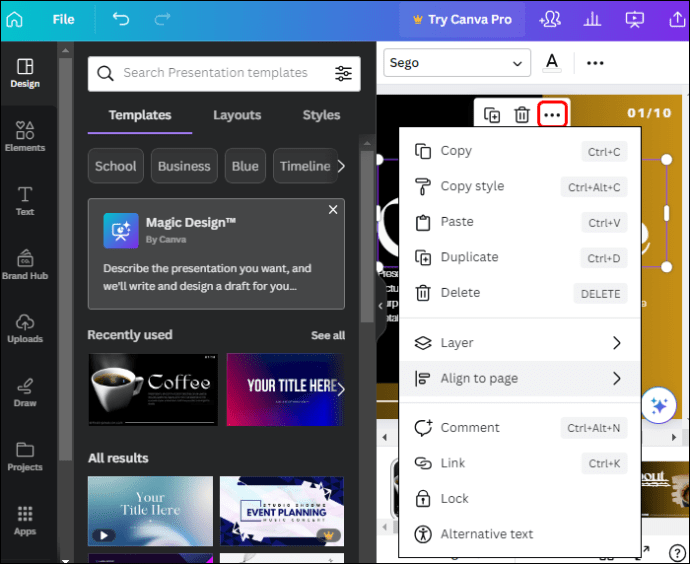Close the Magic Design card
Viewport: 690px width, 564px height.
[333, 210]
